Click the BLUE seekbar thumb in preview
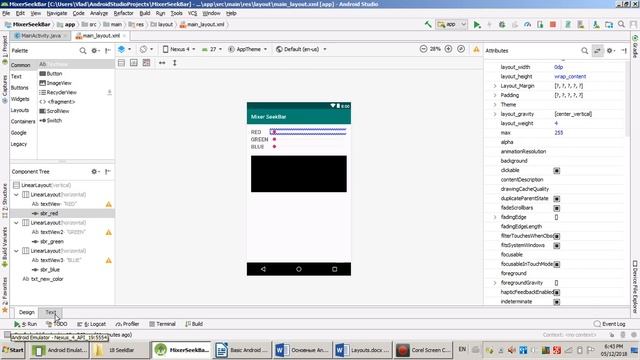 coord(274,147)
